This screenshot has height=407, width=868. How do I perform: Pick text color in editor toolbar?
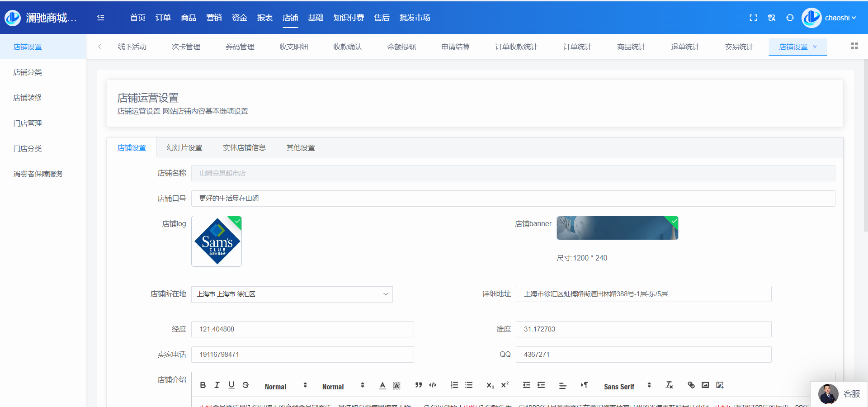pyautogui.click(x=382, y=385)
